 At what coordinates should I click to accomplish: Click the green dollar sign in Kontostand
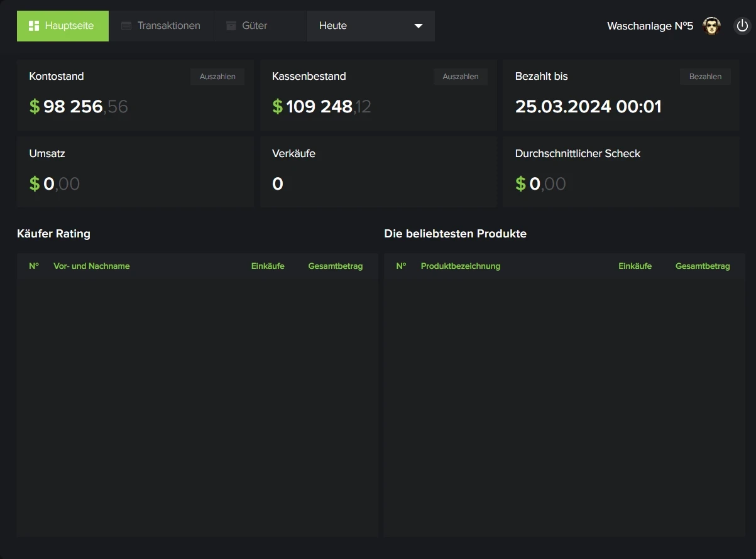(x=35, y=107)
